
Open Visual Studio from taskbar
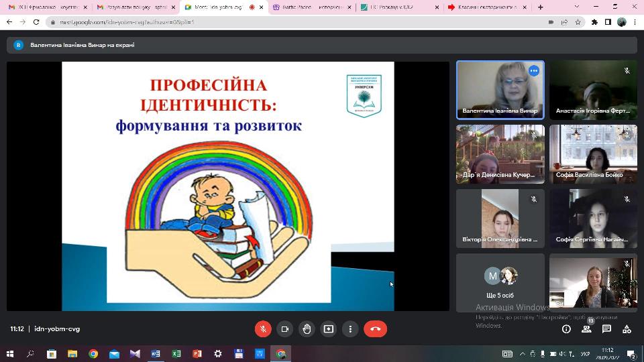[x=135, y=354]
